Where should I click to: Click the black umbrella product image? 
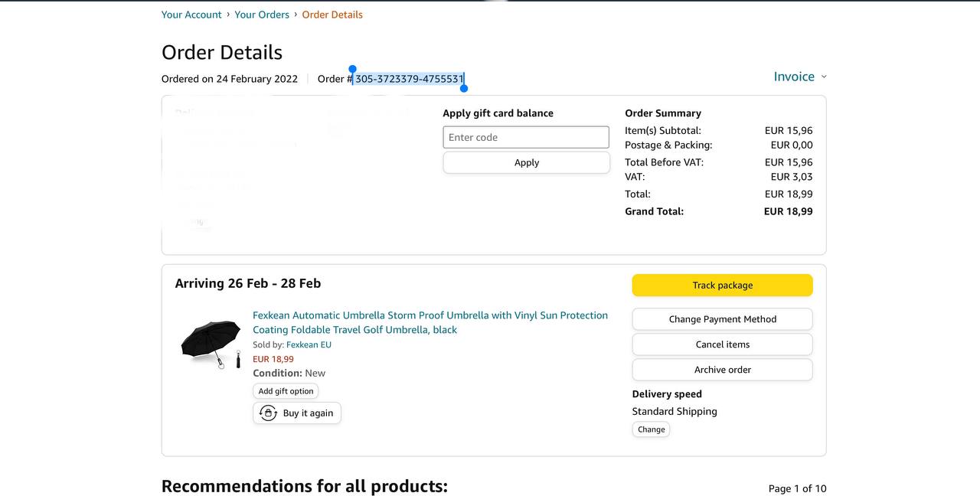[211, 344]
